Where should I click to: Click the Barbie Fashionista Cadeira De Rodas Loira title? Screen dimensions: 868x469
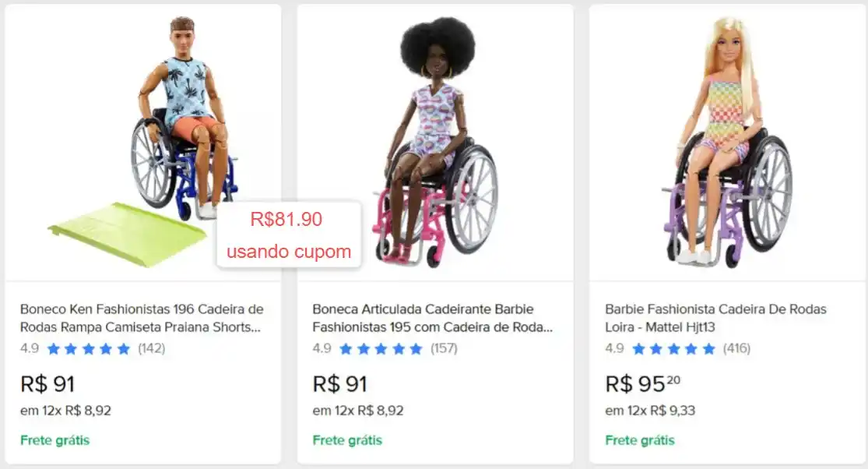[716, 318]
